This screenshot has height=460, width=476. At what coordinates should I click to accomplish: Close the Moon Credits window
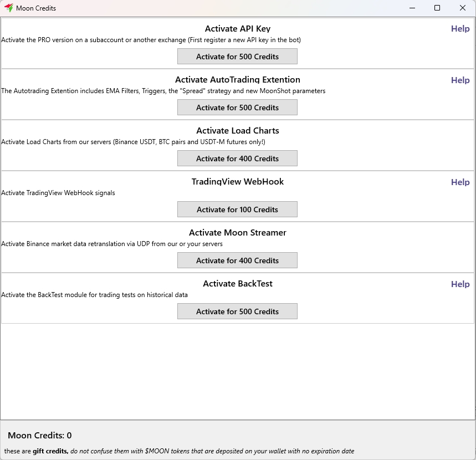pos(463,8)
